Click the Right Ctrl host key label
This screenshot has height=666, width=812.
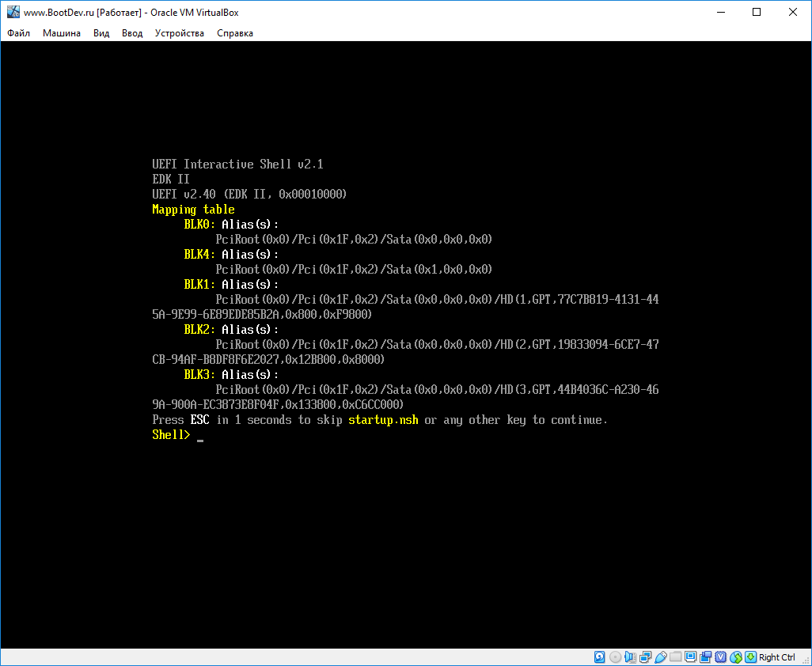776,657
